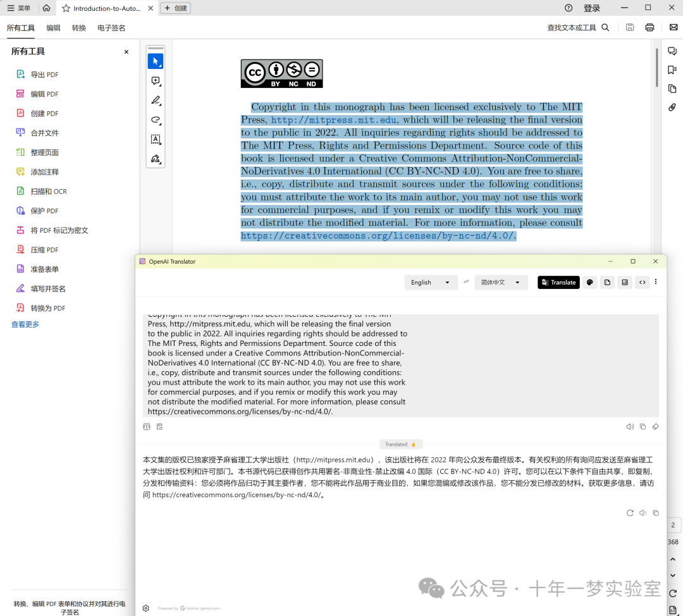Image resolution: width=683 pixels, height=616 pixels.
Task: Click the Translate button
Action: click(x=558, y=282)
